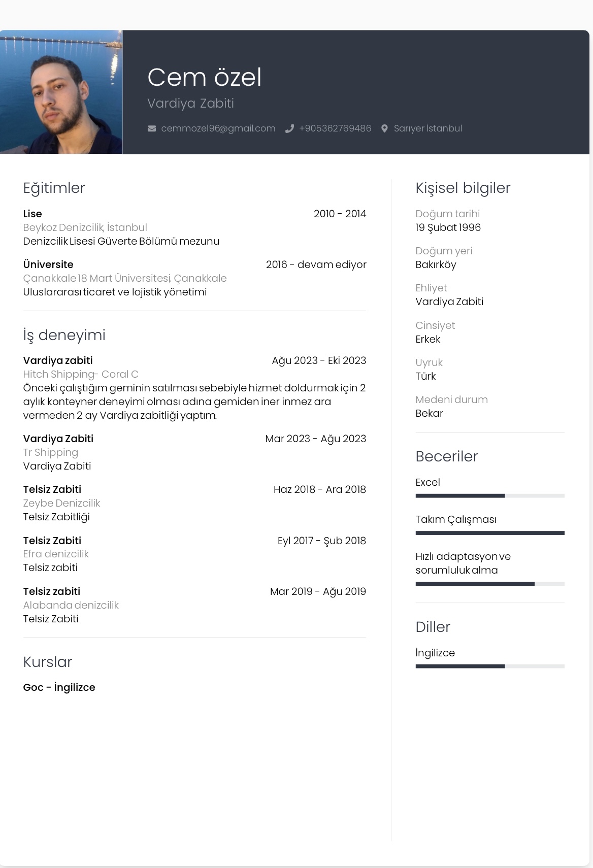Click the location pin icon
The image size is (593, 868).
384,129
